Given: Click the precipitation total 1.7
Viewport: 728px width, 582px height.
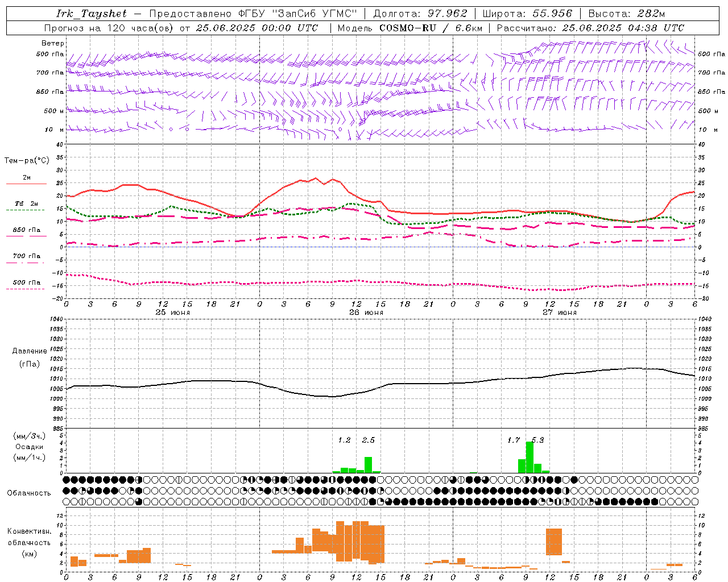Looking at the screenshot, I should click(x=514, y=440).
